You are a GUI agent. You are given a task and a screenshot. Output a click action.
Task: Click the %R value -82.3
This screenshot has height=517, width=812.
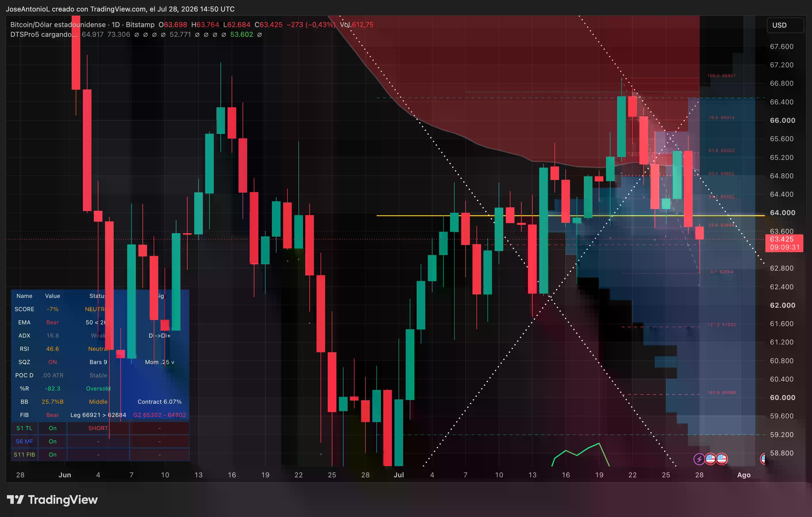(53, 388)
